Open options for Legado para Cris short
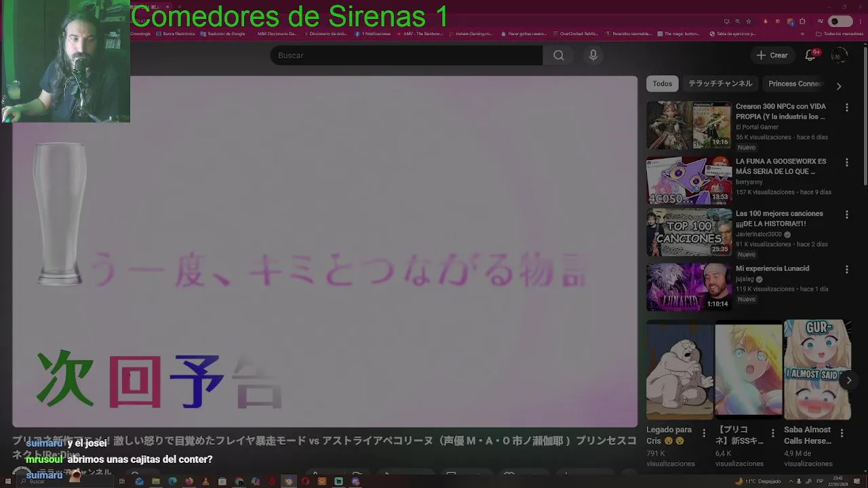 pyautogui.click(x=704, y=432)
